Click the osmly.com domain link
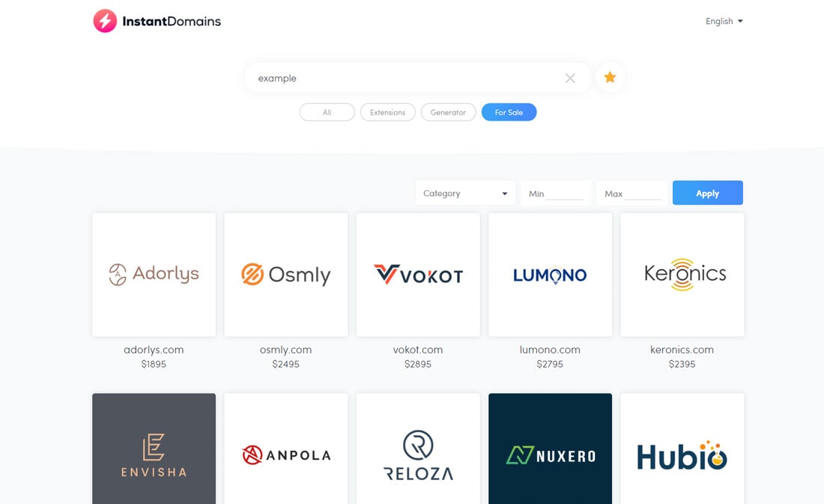The width and height of the screenshot is (824, 504). pos(286,350)
